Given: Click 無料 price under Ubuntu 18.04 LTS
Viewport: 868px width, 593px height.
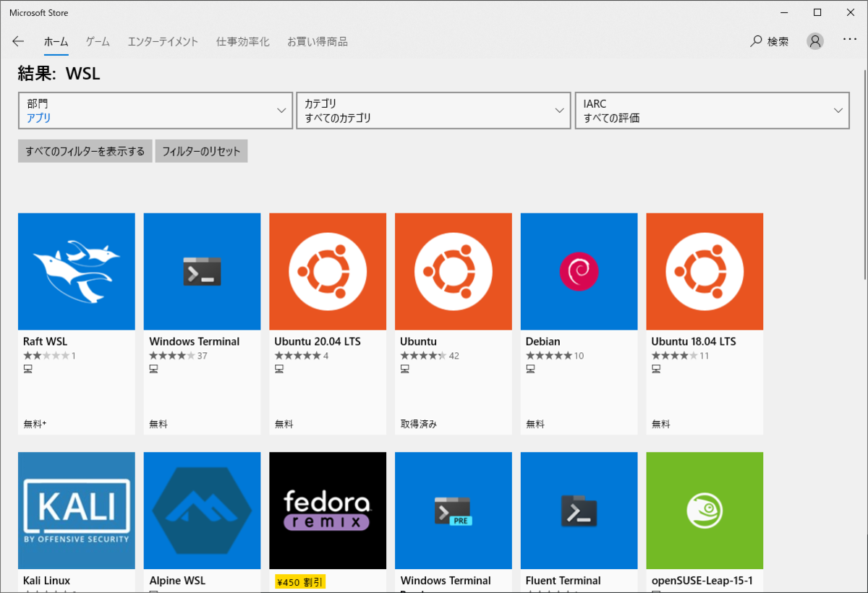Looking at the screenshot, I should coord(661,424).
